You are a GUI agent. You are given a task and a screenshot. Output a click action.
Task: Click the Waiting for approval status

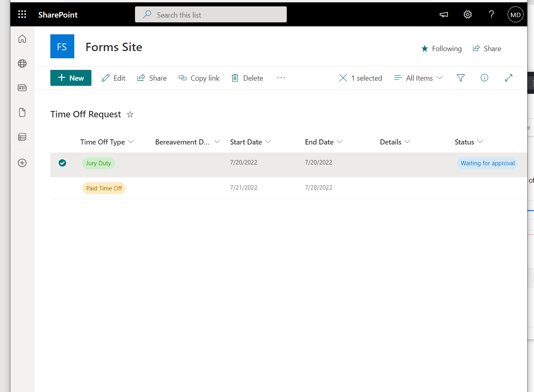(x=487, y=163)
